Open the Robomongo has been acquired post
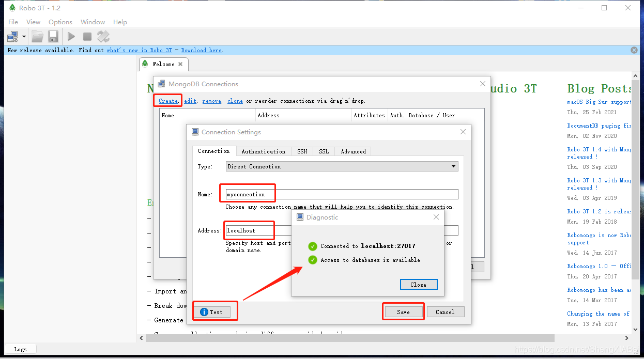644x359 pixels. click(x=600, y=290)
